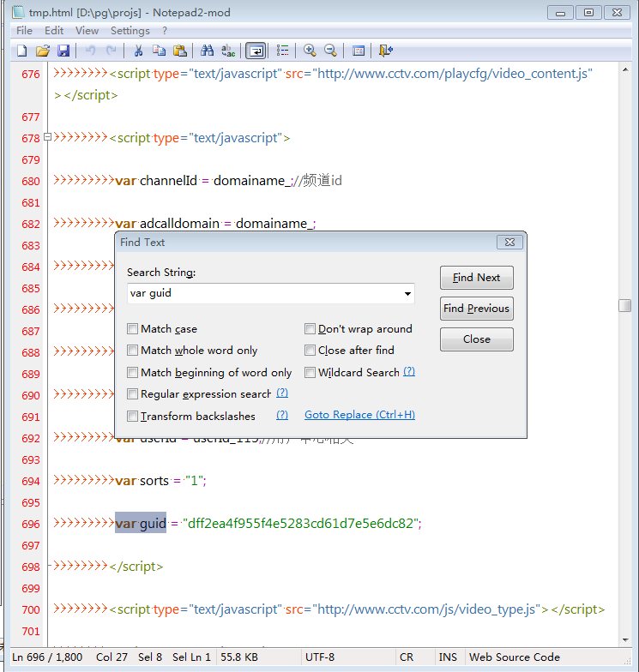Click the view scheme settings icon
Image resolution: width=639 pixels, height=672 pixels.
pyautogui.click(x=359, y=51)
